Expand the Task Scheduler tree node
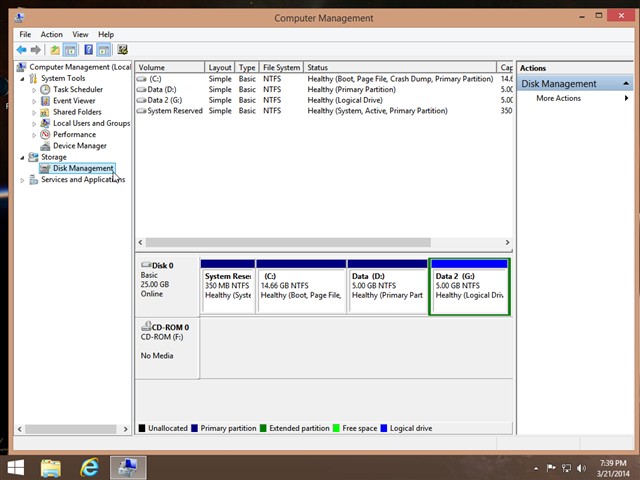 (34, 90)
